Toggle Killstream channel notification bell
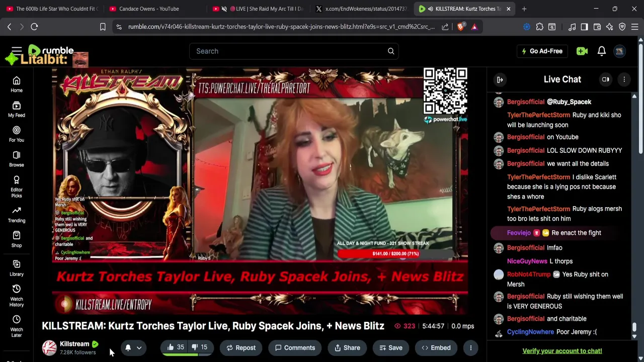The width and height of the screenshot is (644, 362). click(x=128, y=347)
